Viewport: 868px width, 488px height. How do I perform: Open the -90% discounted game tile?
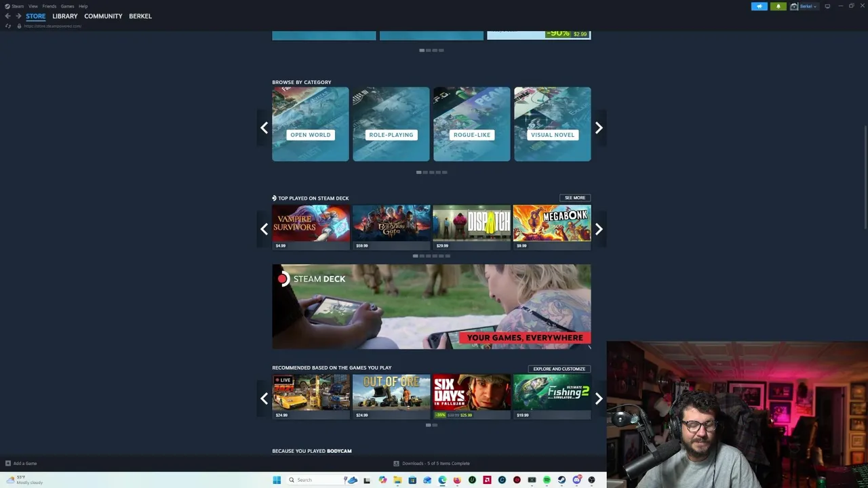(x=539, y=35)
